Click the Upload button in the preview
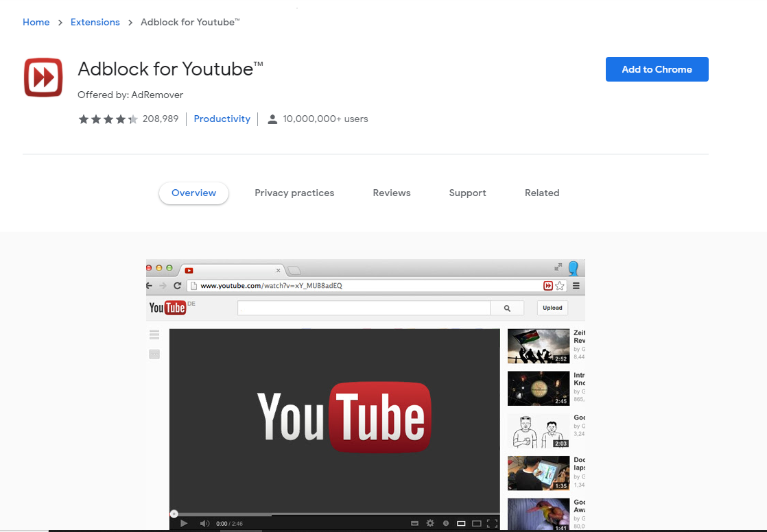The image size is (767, 532). (552, 308)
